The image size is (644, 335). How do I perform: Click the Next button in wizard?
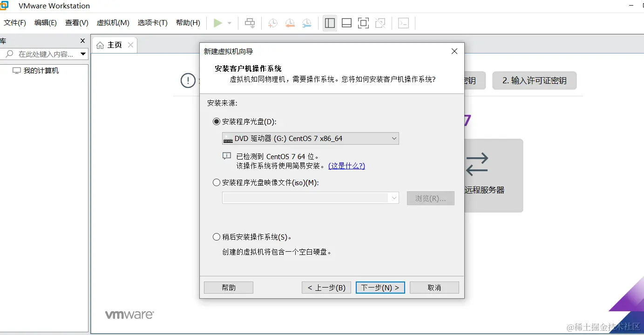380,288
